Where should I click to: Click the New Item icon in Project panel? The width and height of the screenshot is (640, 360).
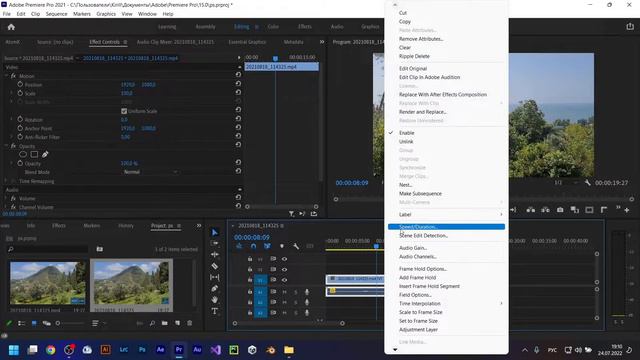tap(178, 323)
